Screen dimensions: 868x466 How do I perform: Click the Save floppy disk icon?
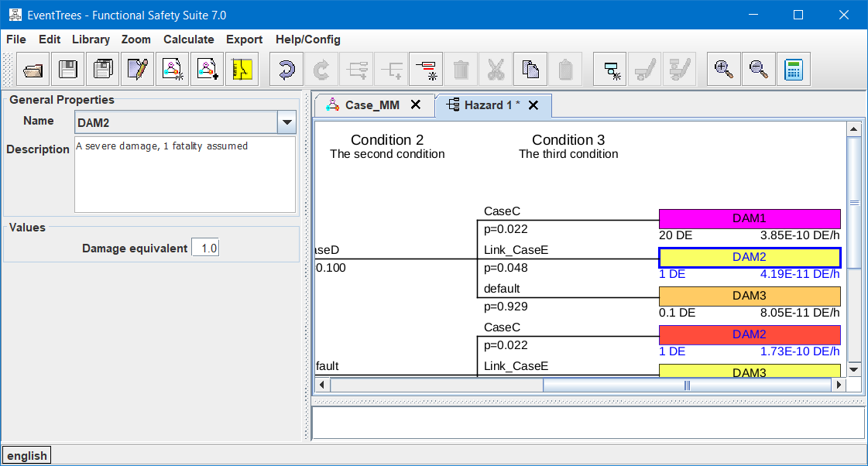[68, 70]
